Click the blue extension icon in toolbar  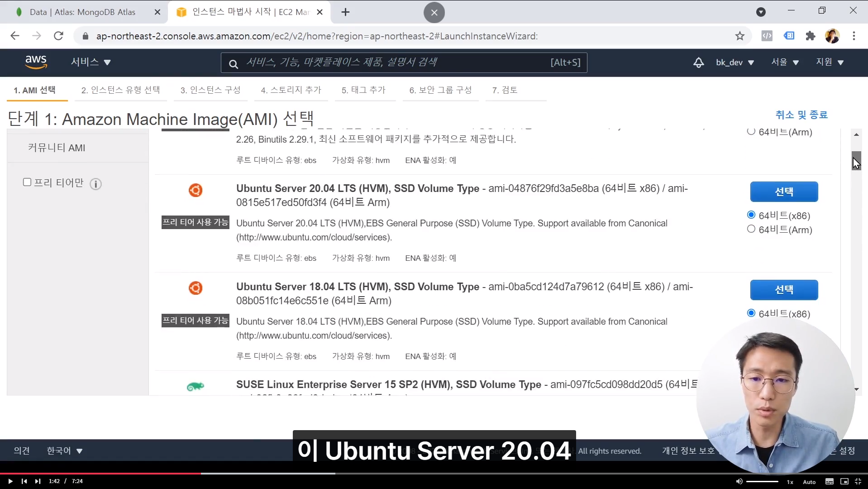789,36
